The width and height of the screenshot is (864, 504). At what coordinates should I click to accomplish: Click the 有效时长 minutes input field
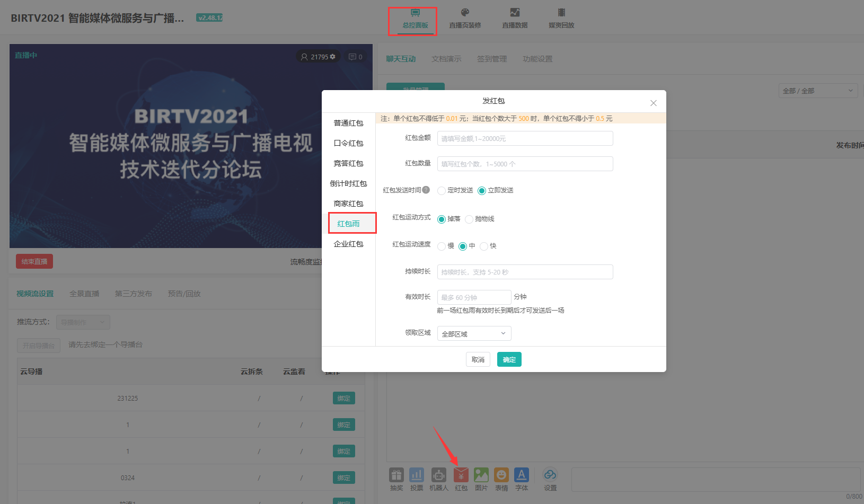pos(474,297)
